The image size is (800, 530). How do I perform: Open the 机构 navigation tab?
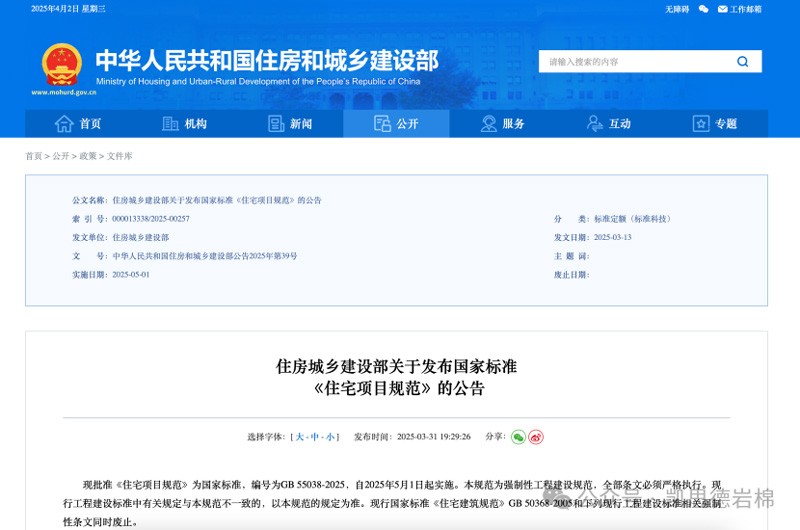tap(184, 124)
